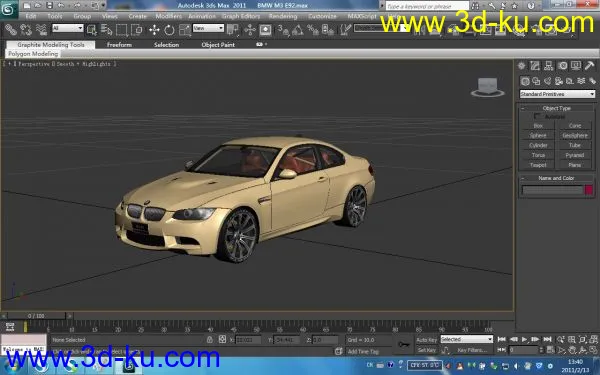Open the Group menu
The width and height of the screenshot is (600, 375).
click(x=82, y=16)
